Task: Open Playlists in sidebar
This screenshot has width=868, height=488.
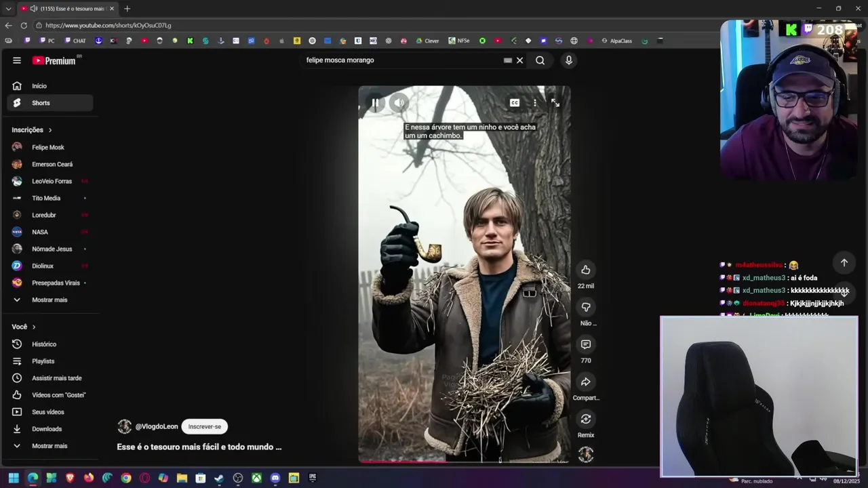Action: tap(50, 361)
